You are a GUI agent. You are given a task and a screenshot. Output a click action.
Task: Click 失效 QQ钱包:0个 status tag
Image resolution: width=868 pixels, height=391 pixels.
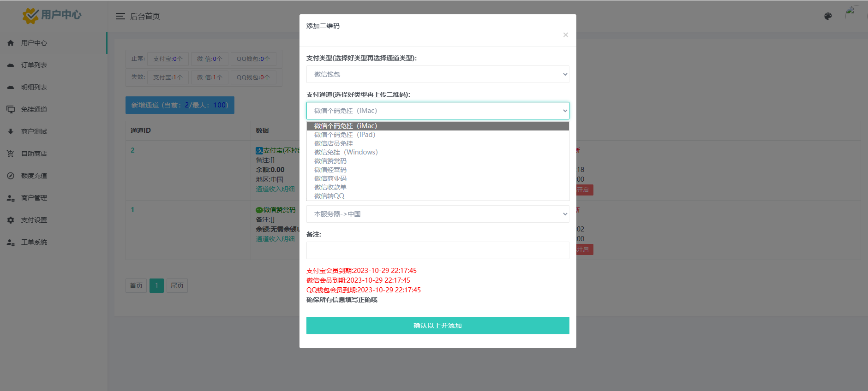point(253,77)
